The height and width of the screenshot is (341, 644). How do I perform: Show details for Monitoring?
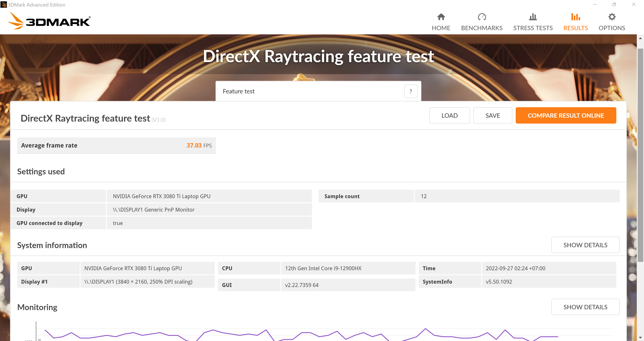click(x=585, y=307)
